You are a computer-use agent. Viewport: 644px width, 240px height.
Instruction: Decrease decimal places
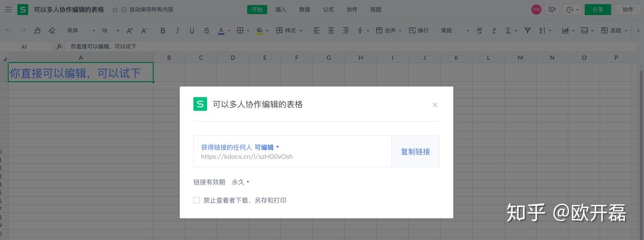pos(494,31)
